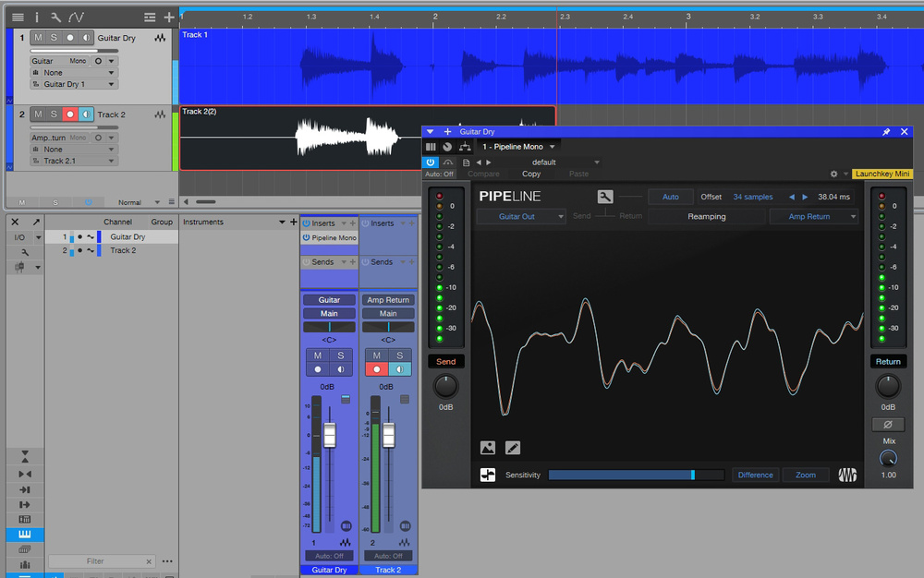
Task: Move the Guitar Dry mixer fader
Action: (330, 435)
